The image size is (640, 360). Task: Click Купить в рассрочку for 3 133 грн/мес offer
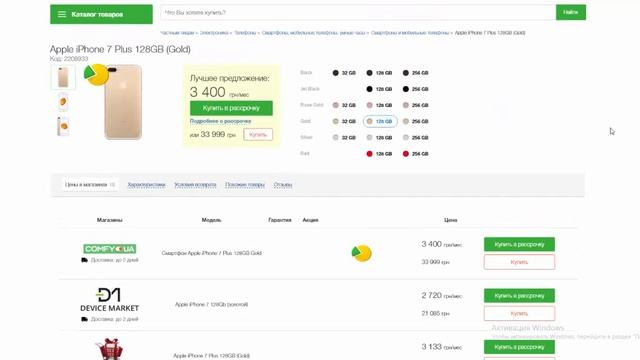click(519, 347)
